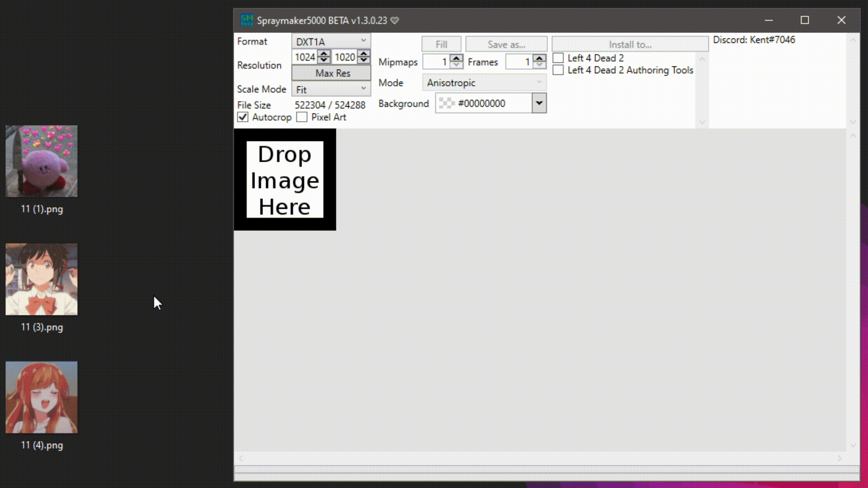The width and height of the screenshot is (868, 488).
Task: Select the 11 (4).png desktop file icon
Action: coord(42,397)
